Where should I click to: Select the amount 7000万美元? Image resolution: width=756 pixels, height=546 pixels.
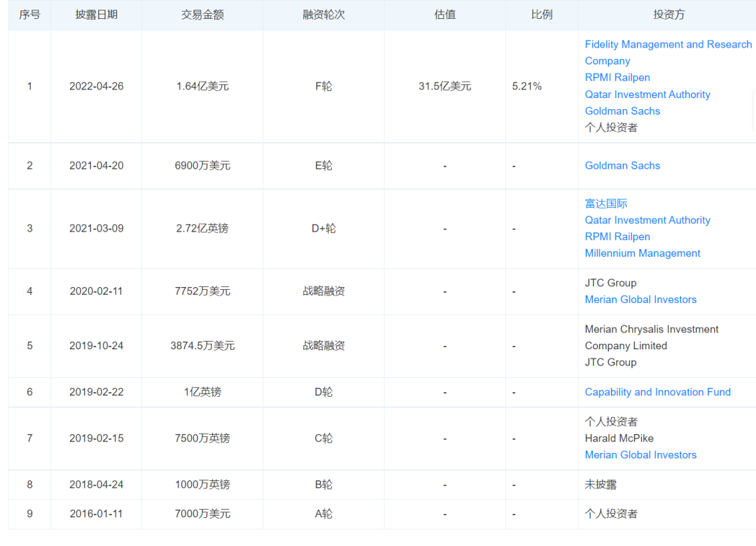[202, 514]
